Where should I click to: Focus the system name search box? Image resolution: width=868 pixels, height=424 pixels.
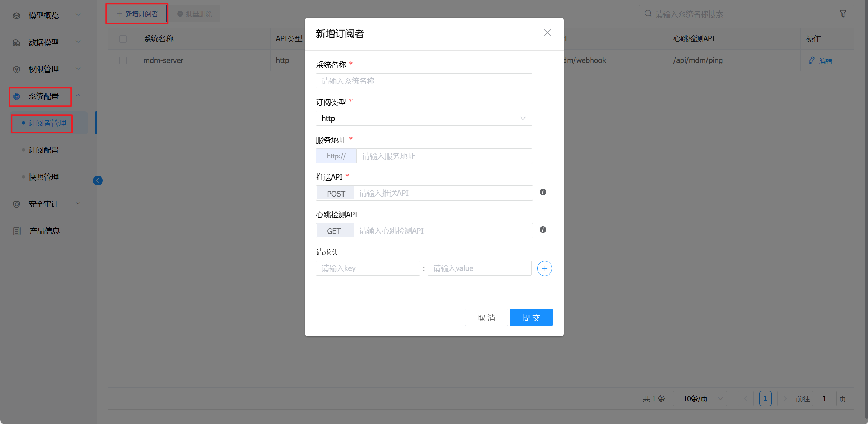[746, 14]
